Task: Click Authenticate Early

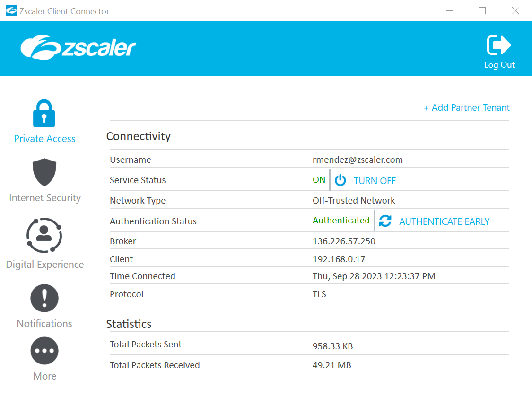Action: [444, 221]
